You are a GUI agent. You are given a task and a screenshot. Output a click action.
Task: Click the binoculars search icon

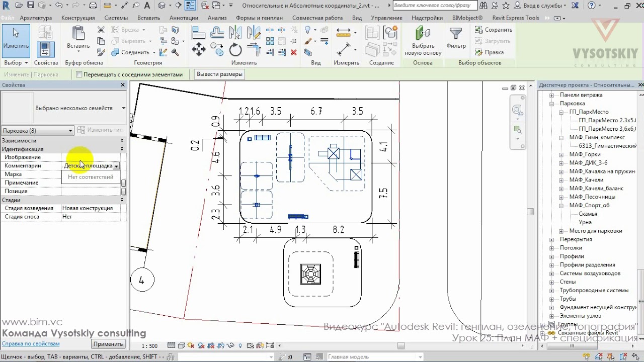pyautogui.click(x=483, y=6)
